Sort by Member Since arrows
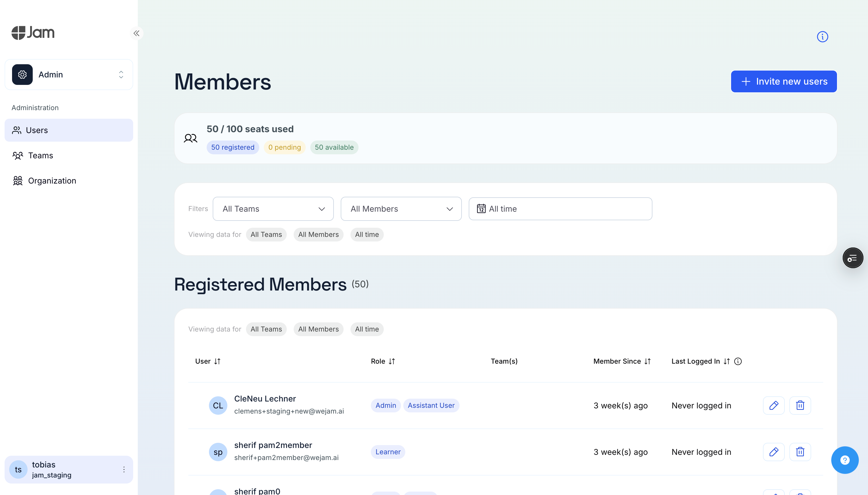868x495 pixels. (x=648, y=361)
